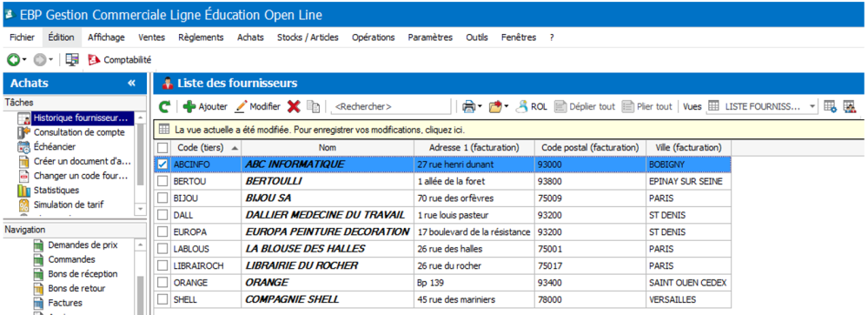Open the view editor icon beside Vues

830,106
